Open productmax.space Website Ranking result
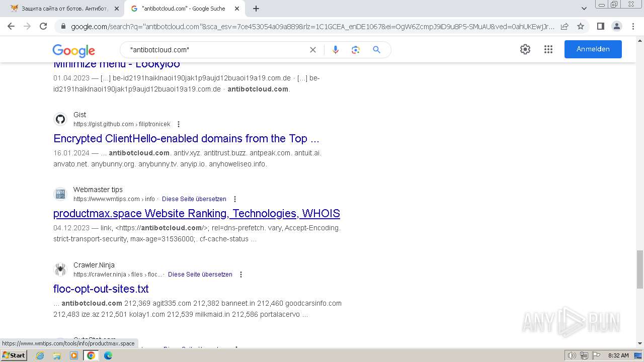 [197, 214]
